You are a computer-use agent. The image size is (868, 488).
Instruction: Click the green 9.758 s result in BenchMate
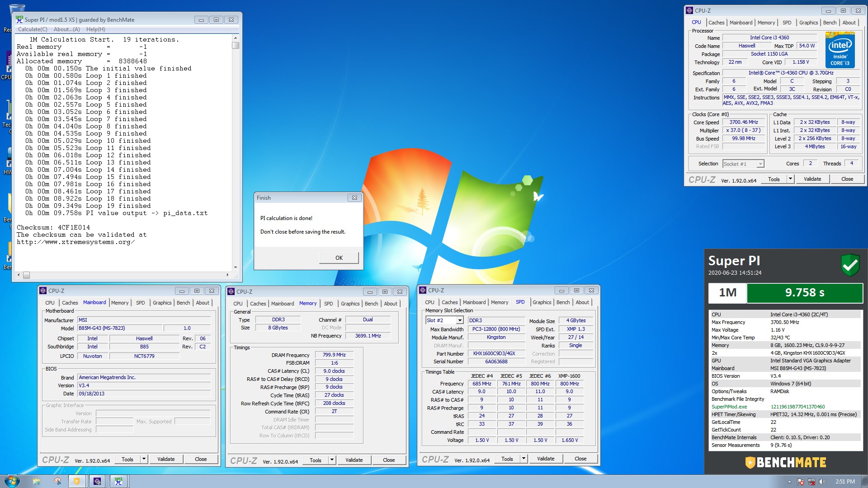[805, 293]
